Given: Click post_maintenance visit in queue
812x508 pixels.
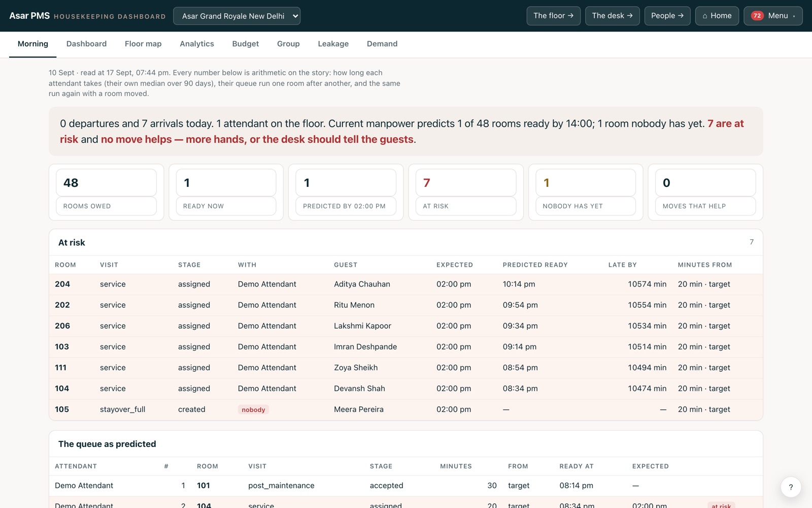Looking at the screenshot, I should (281, 485).
